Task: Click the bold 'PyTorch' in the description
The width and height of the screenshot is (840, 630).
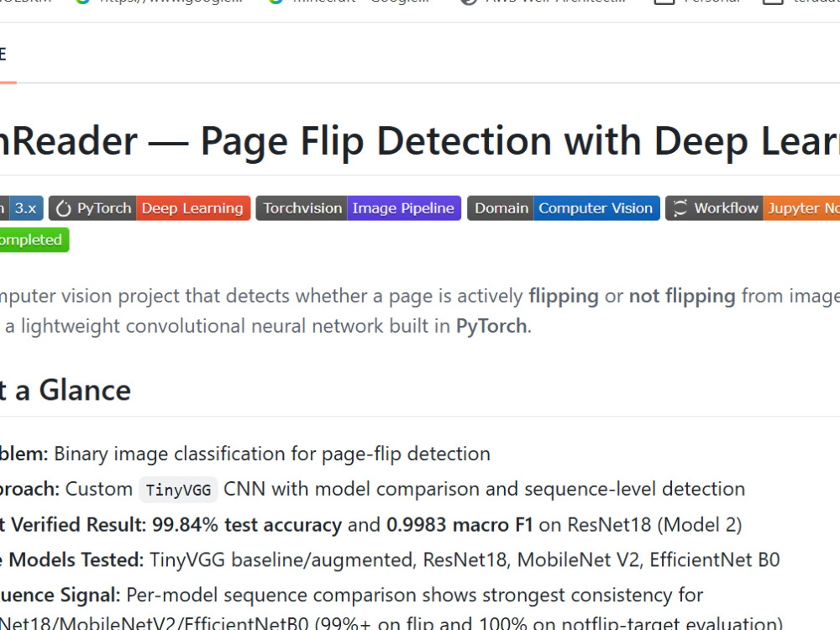Action: pyautogui.click(x=491, y=326)
